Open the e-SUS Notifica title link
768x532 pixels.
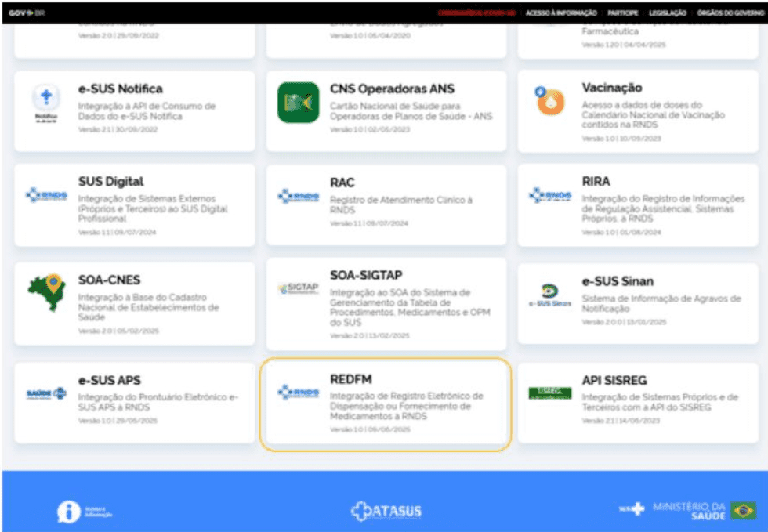point(121,89)
